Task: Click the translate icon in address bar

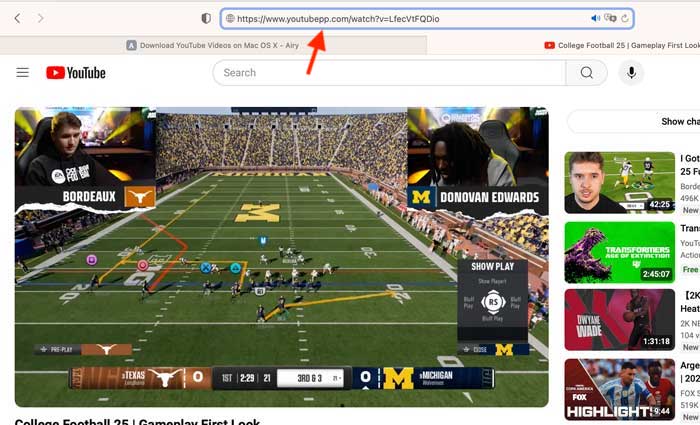Action: point(610,18)
